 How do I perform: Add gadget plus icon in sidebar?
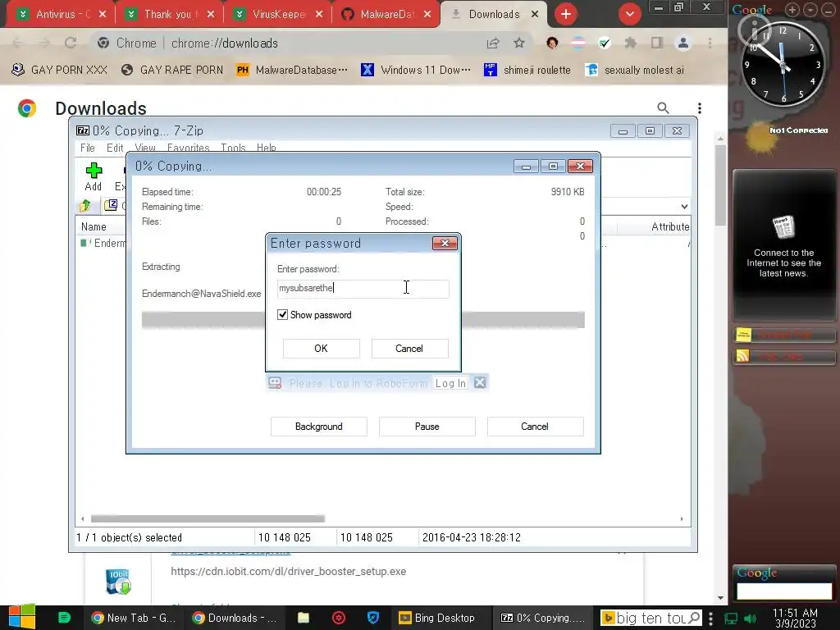[792, 9]
